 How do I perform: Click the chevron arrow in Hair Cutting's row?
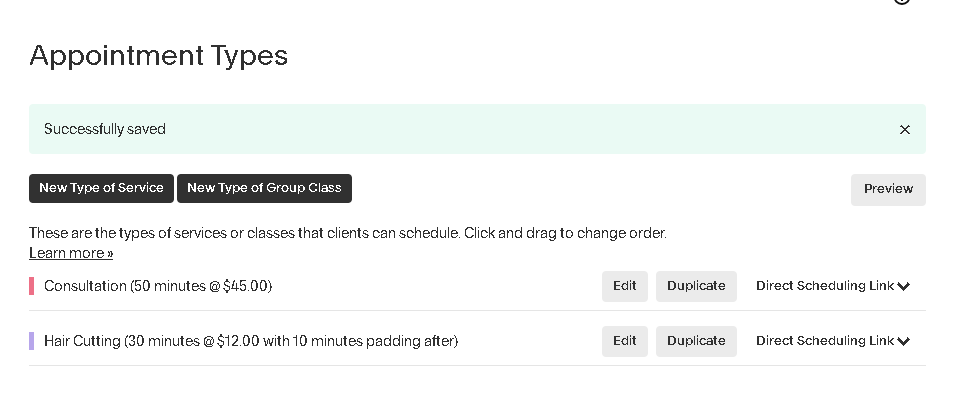point(904,342)
